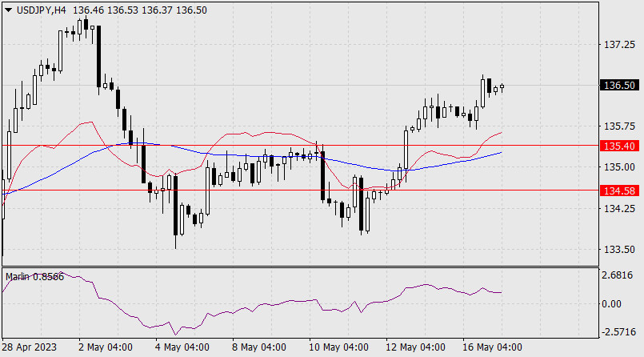This screenshot has height=357, width=644.
Task: Click the 8 May 04:00 time label
Action: pyautogui.click(x=258, y=347)
